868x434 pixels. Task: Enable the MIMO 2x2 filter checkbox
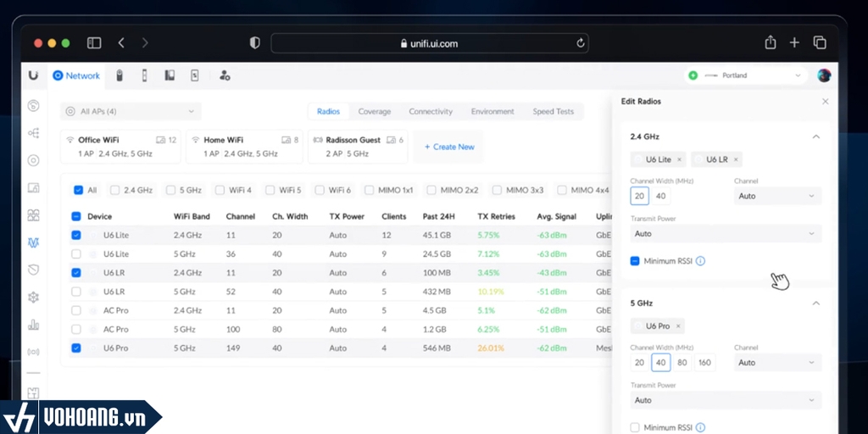point(431,190)
